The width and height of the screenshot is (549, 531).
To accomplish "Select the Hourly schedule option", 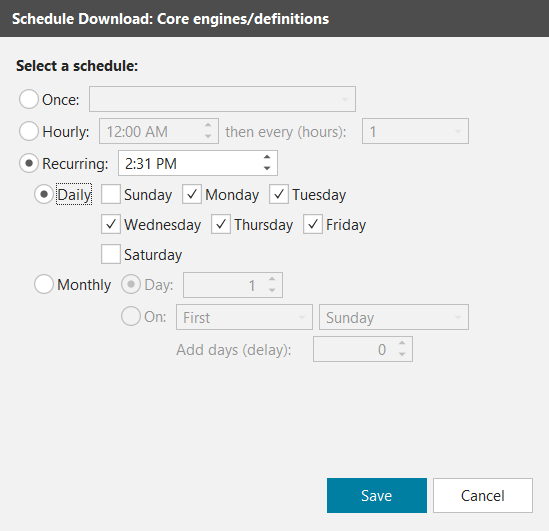I will click(x=29, y=131).
